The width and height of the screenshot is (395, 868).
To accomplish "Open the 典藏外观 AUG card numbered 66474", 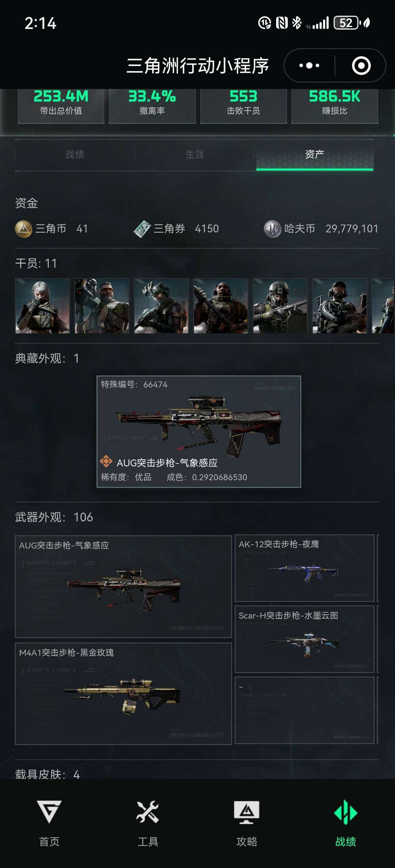I will tap(199, 432).
